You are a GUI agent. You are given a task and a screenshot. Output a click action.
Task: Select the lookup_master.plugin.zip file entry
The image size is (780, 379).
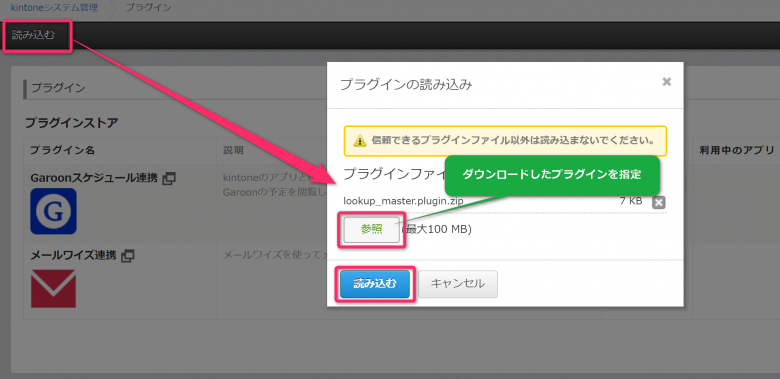403,201
